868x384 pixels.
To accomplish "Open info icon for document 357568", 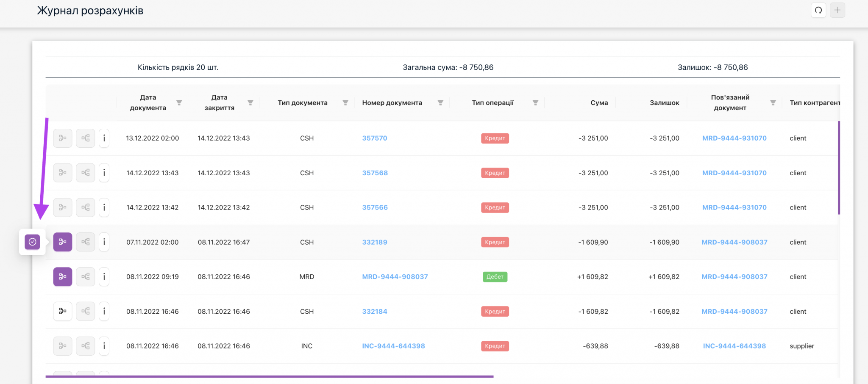I will [x=104, y=173].
